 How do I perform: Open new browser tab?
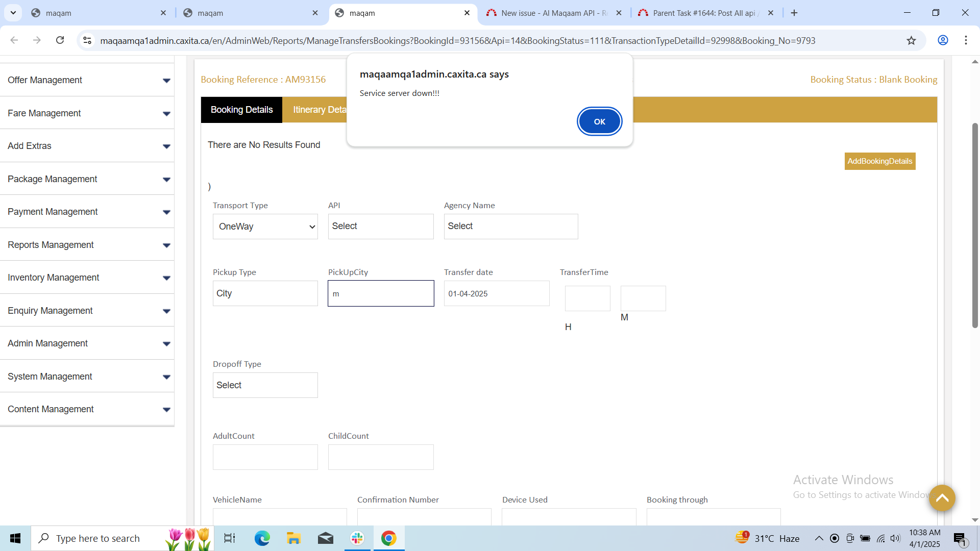click(794, 13)
